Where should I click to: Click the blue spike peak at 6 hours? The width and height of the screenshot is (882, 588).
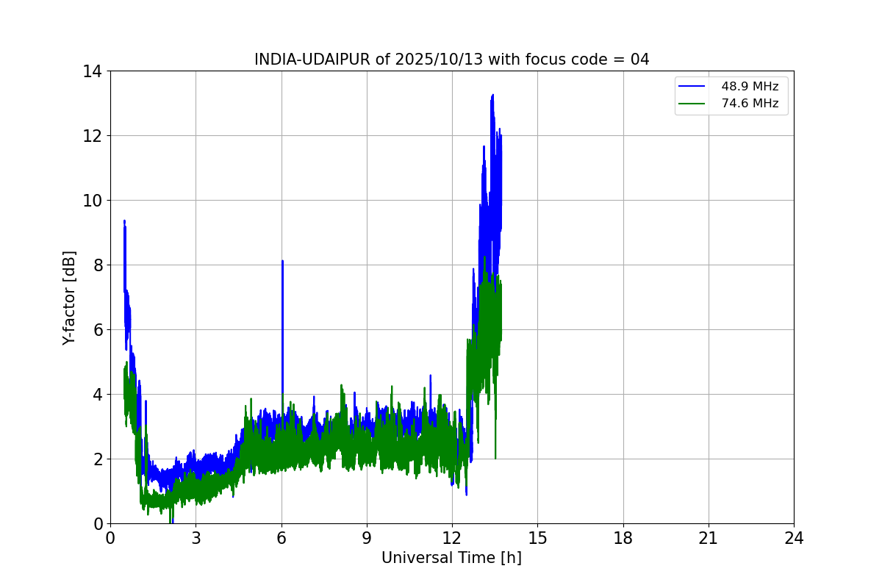point(282,261)
